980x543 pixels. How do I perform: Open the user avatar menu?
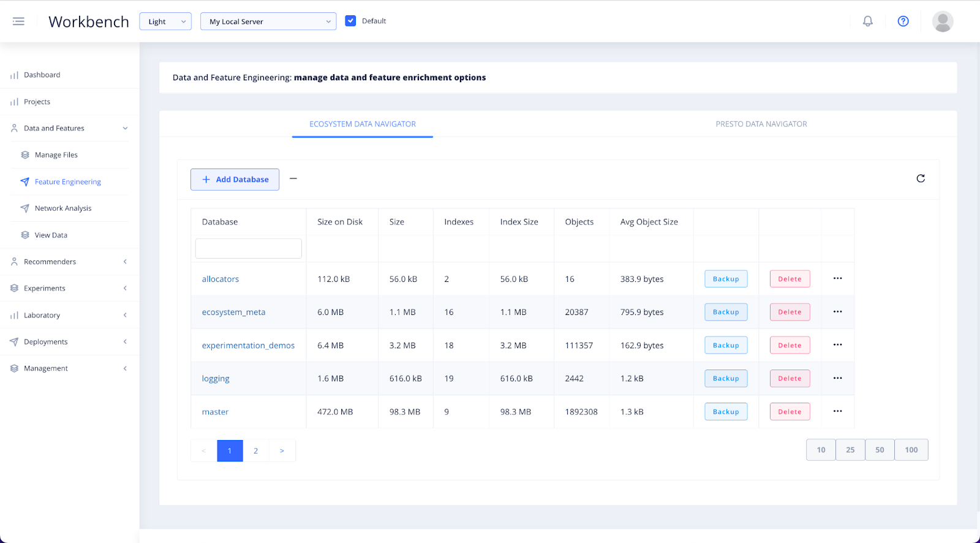[943, 21]
